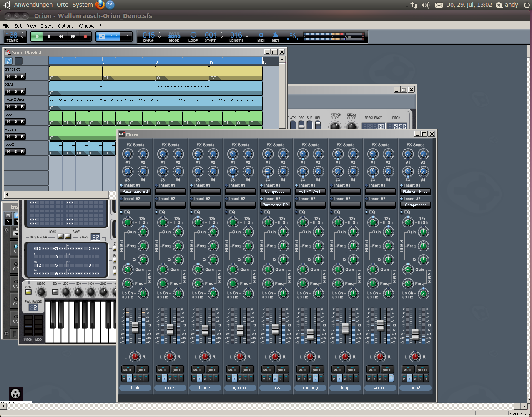Click the MIDI indicator icon

[261, 35]
